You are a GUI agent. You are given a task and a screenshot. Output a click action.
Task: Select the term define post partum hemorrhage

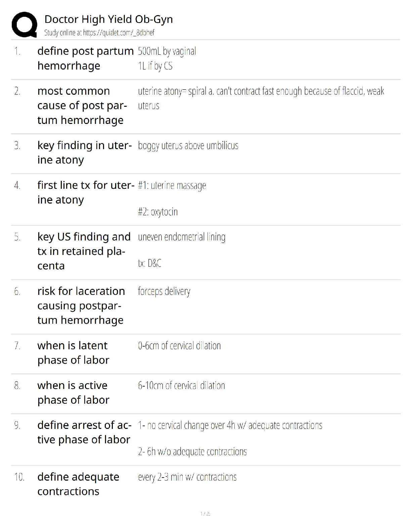tap(85, 58)
